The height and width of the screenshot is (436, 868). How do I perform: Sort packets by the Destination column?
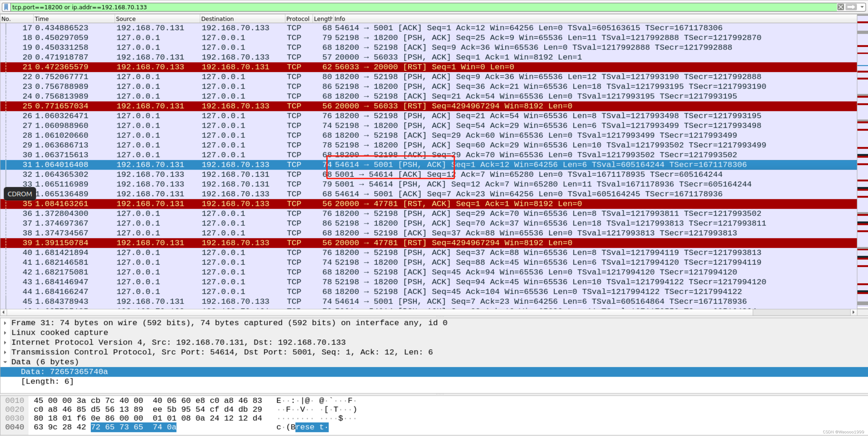point(242,19)
